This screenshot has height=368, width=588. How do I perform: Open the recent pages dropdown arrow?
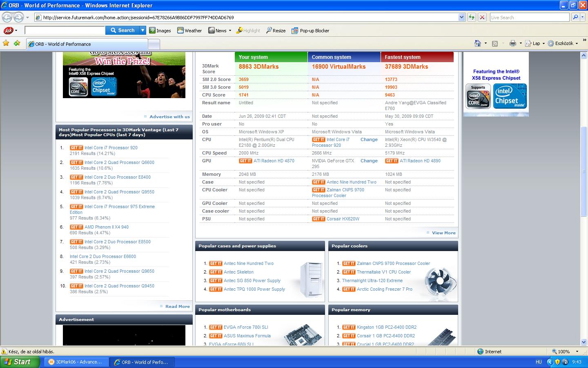[x=27, y=18]
